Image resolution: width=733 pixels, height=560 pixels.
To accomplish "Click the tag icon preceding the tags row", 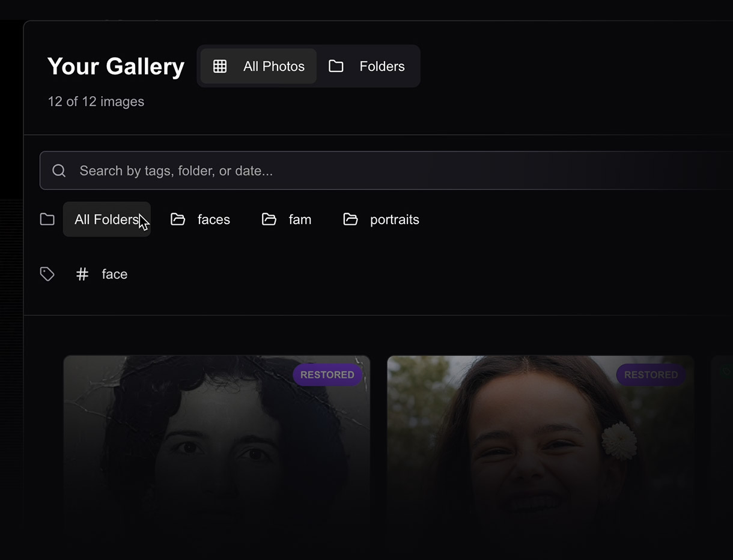I will pyautogui.click(x=47, y=274).
